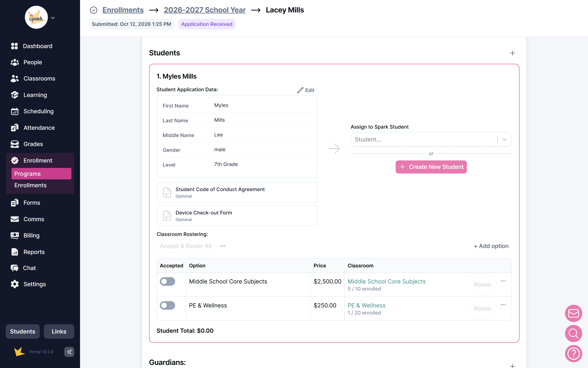Image resolution: width=588 pixels, height=368 pixels.
Task: Open the Dashboard icon in sidebar
Action: coord(14,46)
